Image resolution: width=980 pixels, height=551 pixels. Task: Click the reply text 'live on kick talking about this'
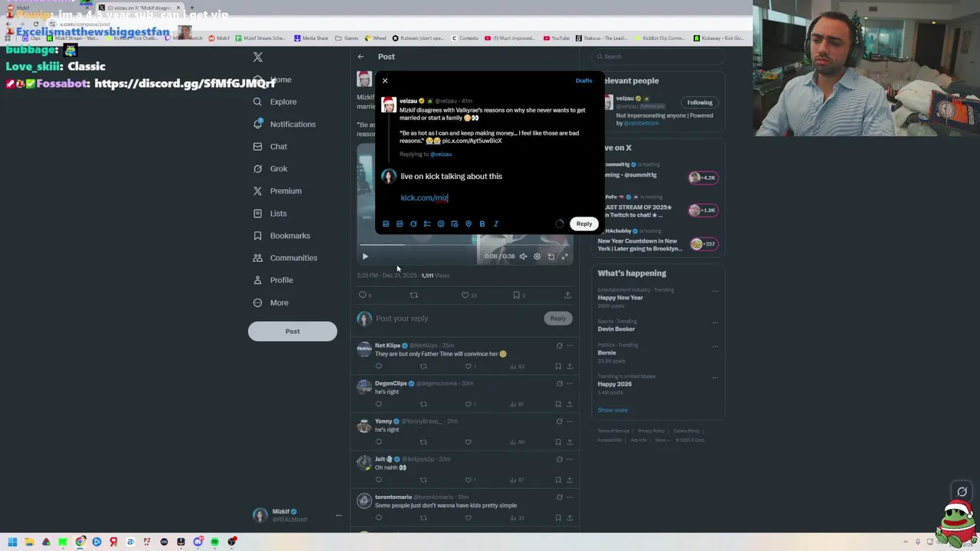(451, 176)
